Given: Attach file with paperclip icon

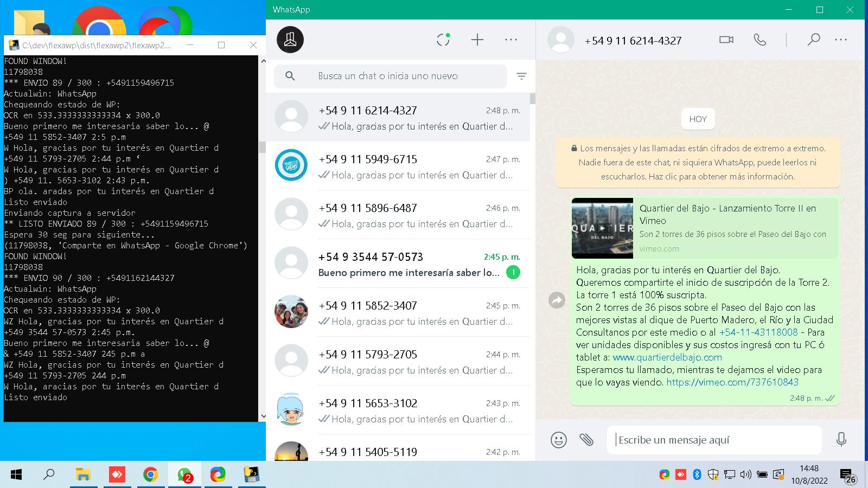Looking at the screenshot, I should [586, 439].
